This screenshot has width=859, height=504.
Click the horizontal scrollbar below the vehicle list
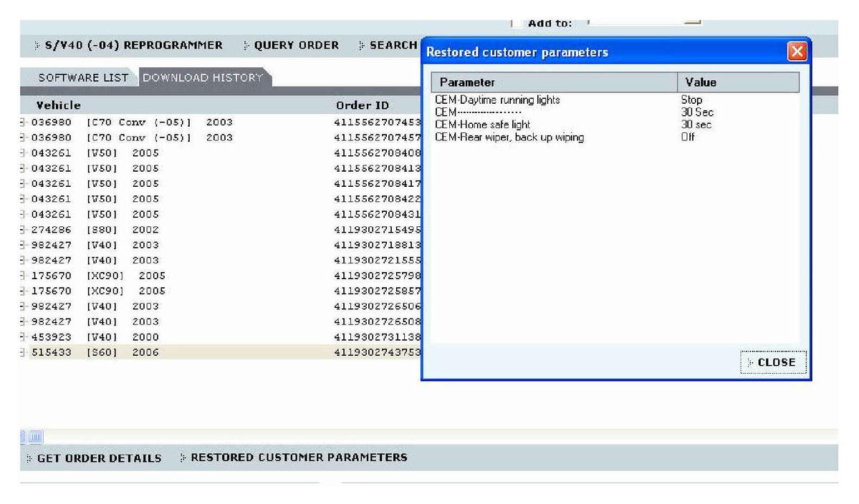429,437
